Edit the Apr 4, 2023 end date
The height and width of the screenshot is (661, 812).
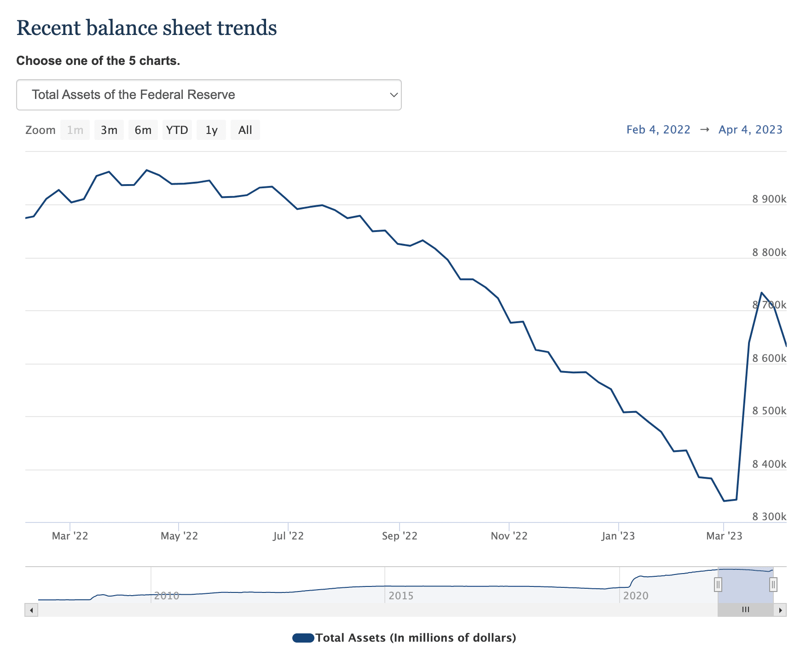pos(750,129)
